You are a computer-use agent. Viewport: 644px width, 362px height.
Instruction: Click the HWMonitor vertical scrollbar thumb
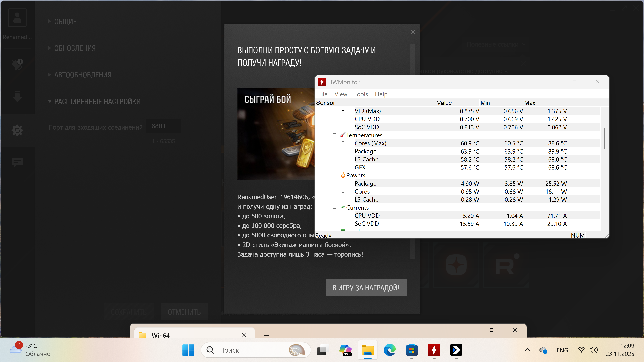tap(604, 138)
